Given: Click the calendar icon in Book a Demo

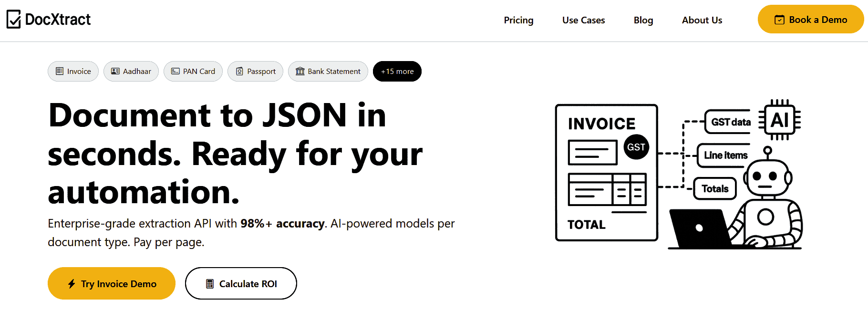Looking at the screenshot, I should coord(779,20).
